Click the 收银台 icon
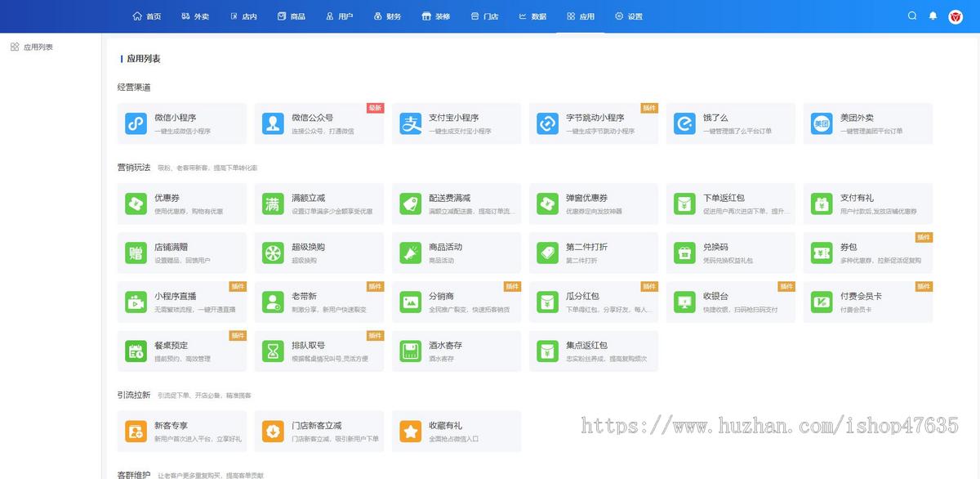This screenshot has height=479, width=980. pyautogui.click(x=684, y=302)
